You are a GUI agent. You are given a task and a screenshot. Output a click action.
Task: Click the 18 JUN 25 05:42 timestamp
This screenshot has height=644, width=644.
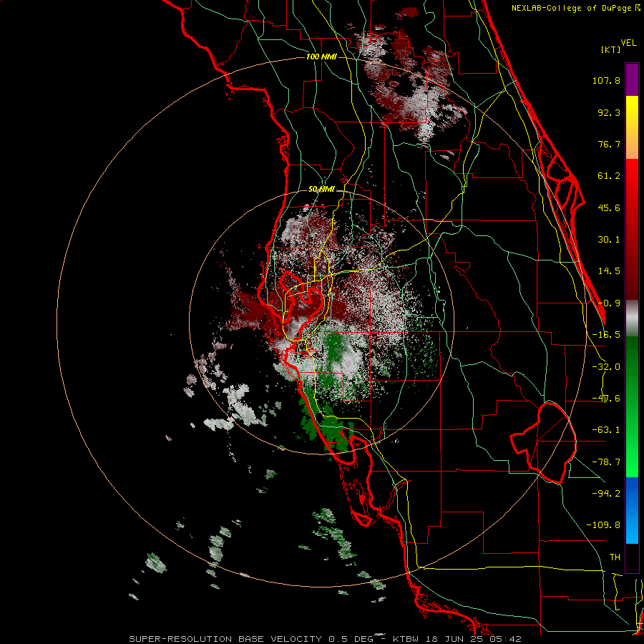(x=474, y=639)
